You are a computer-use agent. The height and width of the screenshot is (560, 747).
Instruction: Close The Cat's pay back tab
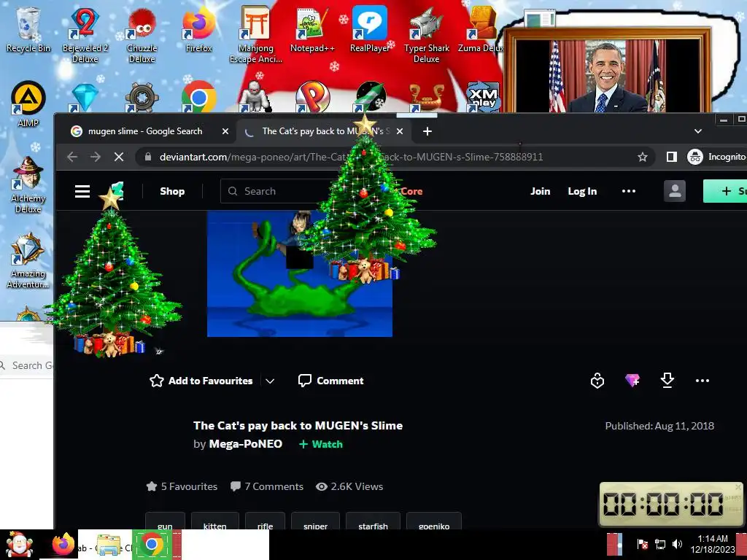[x=400, y=131]
